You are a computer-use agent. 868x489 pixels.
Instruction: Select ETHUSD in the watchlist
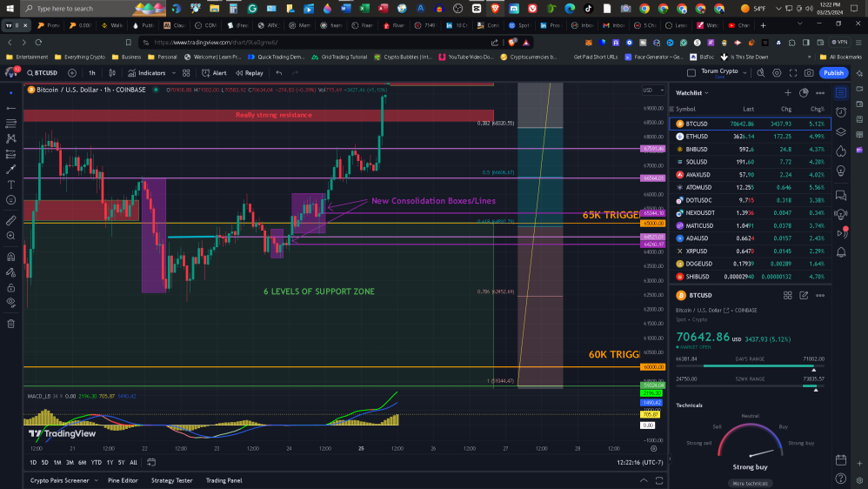tap(750, 137)
